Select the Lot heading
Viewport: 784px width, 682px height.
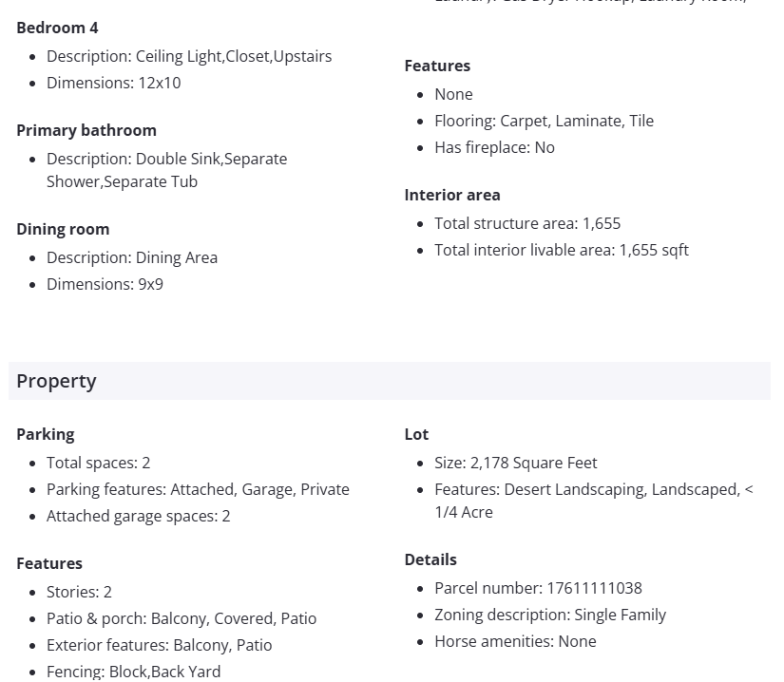tap(416, 434)
